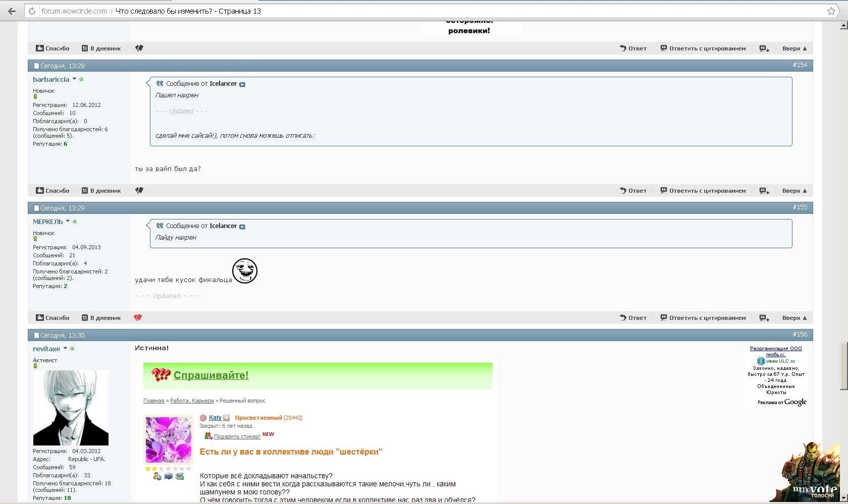Screen dimensions: 848x504
Task: Click the trollface smiley in МЕРКЕЛЬ's post
Action: pos(245,271)
